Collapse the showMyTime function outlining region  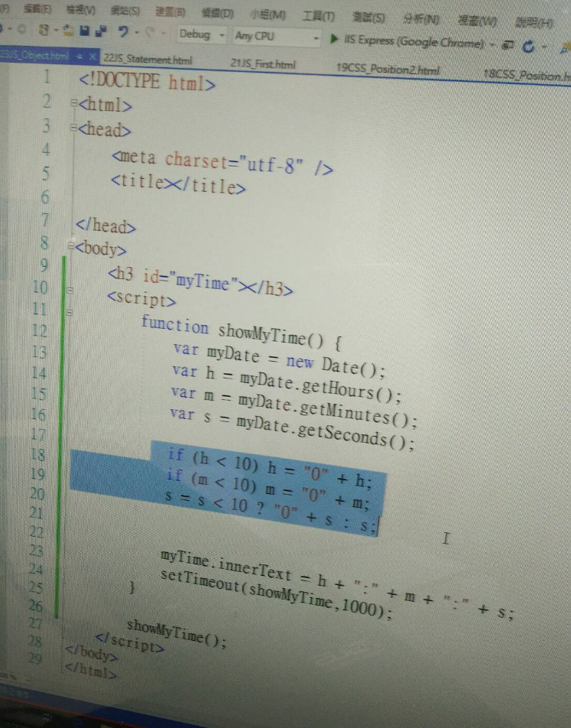pos(69,313)
